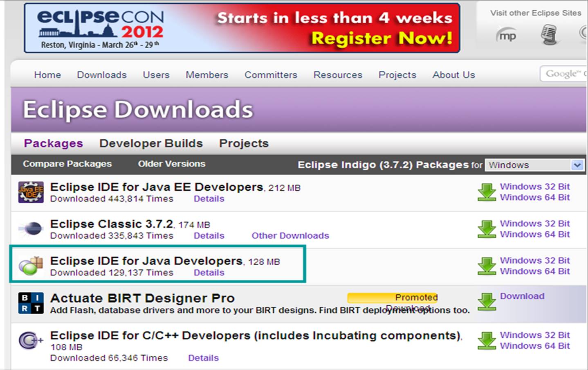
Task: Click the Eclipse IDE for C/C++ Developers title
Action: pos(256,336)
